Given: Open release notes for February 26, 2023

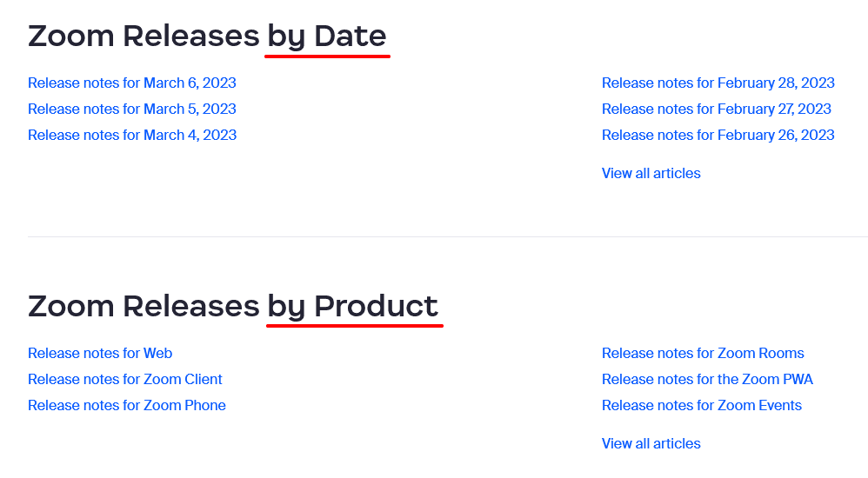Looking at the screenshot, I should [x=718, y=136].
